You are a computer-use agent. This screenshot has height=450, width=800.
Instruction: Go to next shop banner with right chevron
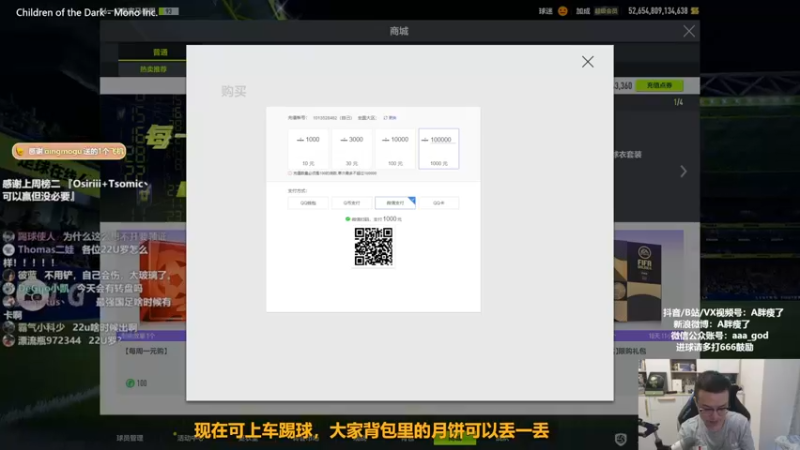[x=684, y=171]
